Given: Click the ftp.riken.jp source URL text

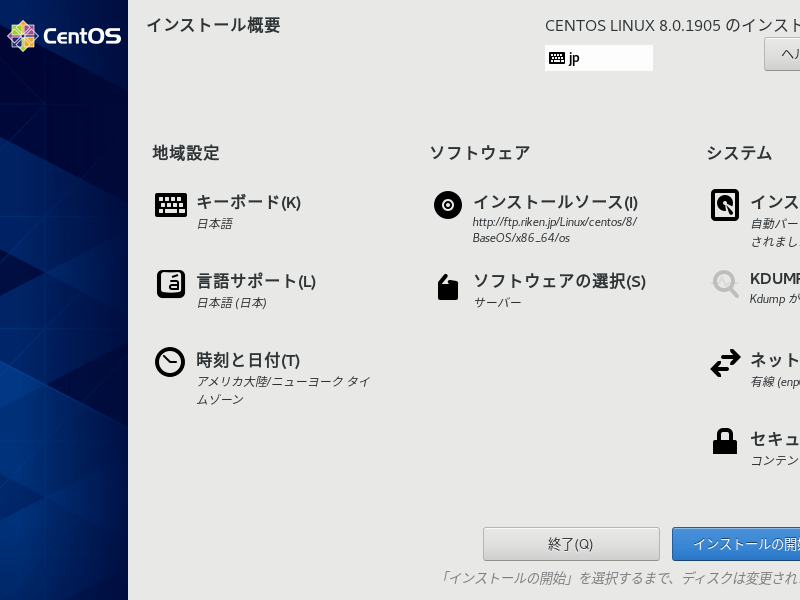Looking at the screenshot, I should [555, 230].
